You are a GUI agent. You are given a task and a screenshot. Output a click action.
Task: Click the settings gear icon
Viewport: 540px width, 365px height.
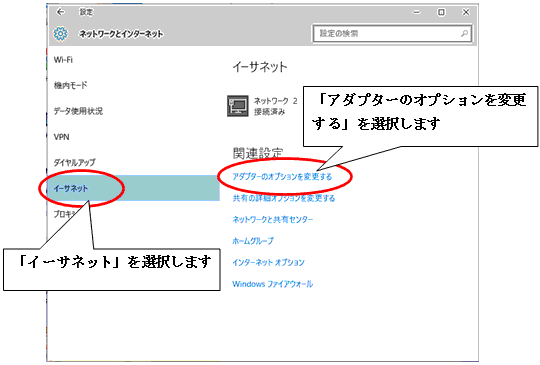point(61,34)
